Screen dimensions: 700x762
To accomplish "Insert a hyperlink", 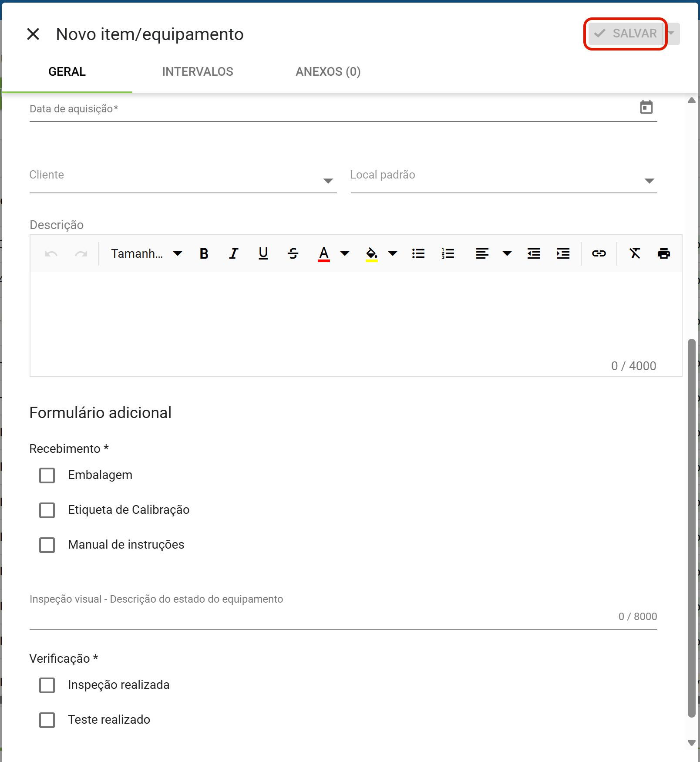I will [599, 253].
